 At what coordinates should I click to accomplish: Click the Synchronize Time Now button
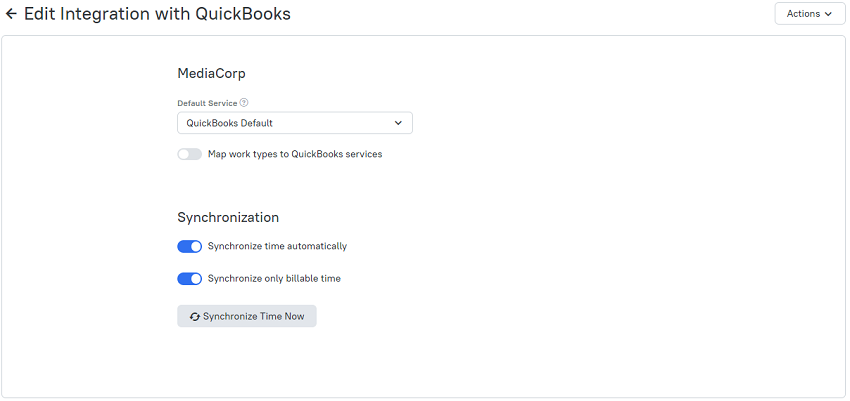(x=247, y=316)
